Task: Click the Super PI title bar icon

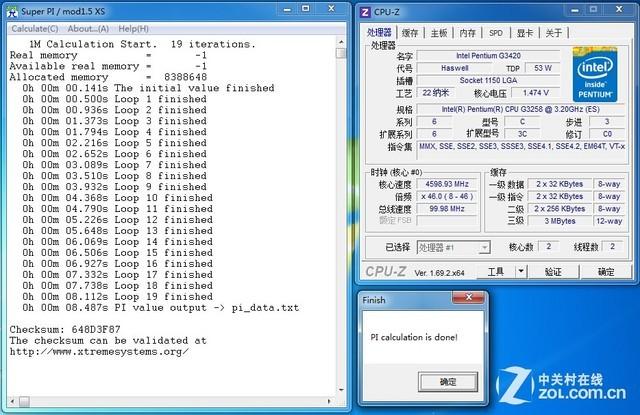Action: click(13, 11)
